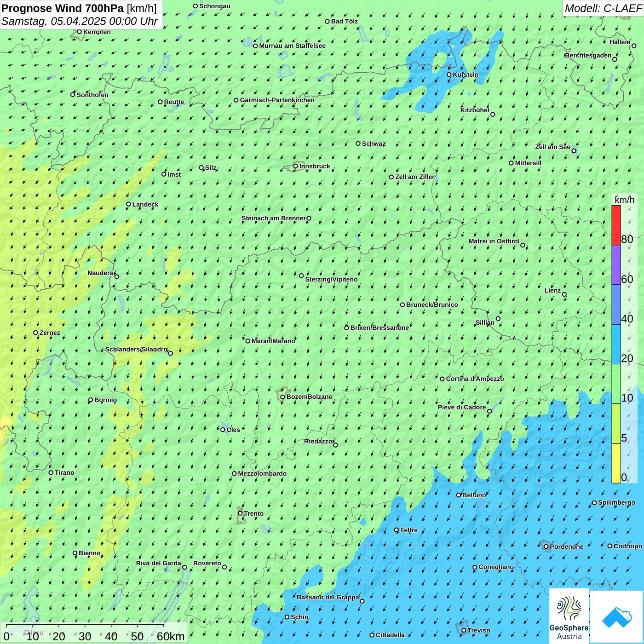
Task: Click the Innsbruck city marker
Action: tap(295, 166)
